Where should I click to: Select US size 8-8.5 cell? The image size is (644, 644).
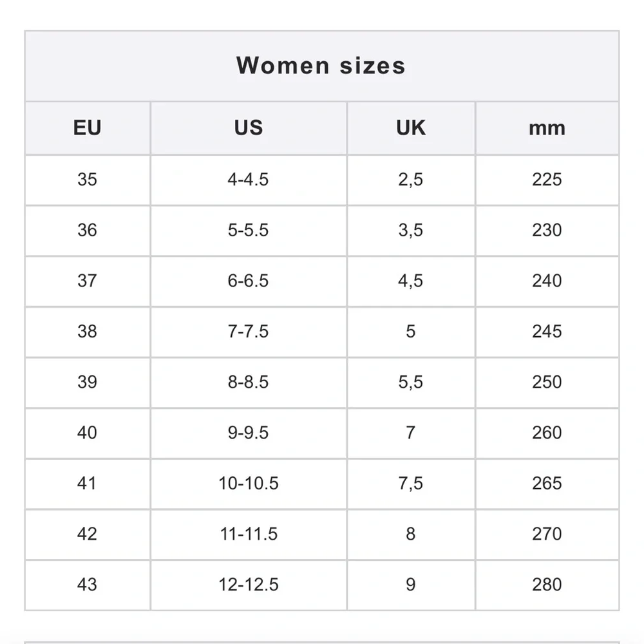point(248,382)
